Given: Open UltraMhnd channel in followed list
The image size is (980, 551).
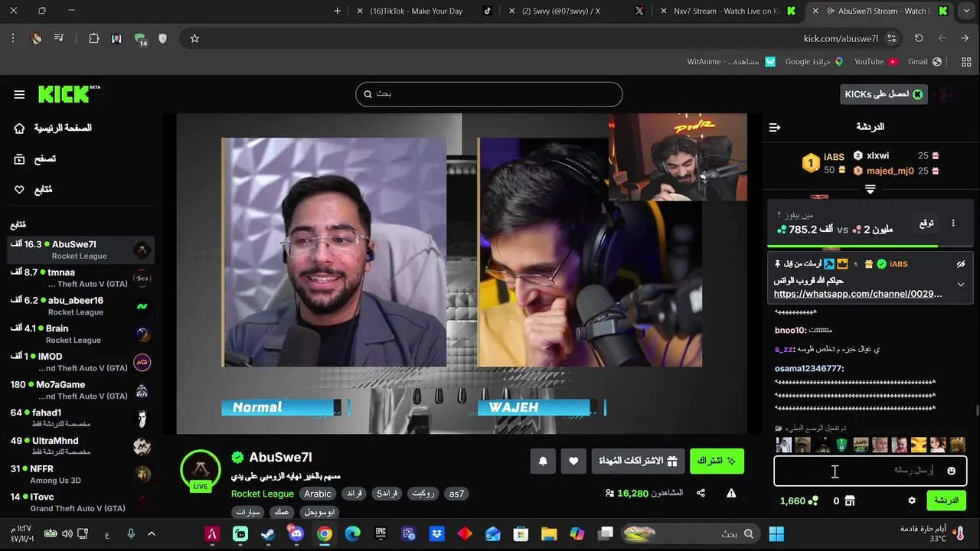Looking at the screenshot, I should 80,446.
